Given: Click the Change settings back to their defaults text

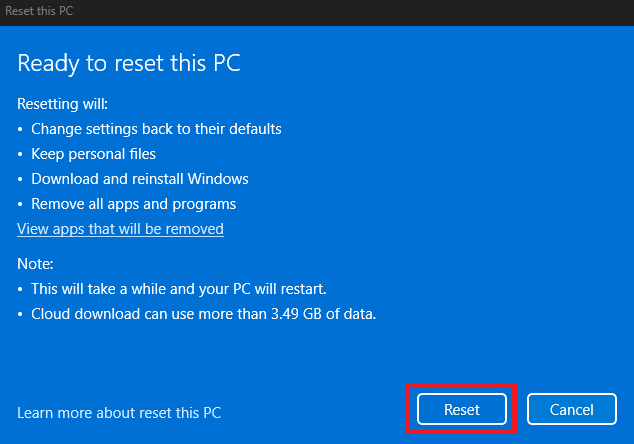Looking at the screenshot, I should click(x=156, y=129).
